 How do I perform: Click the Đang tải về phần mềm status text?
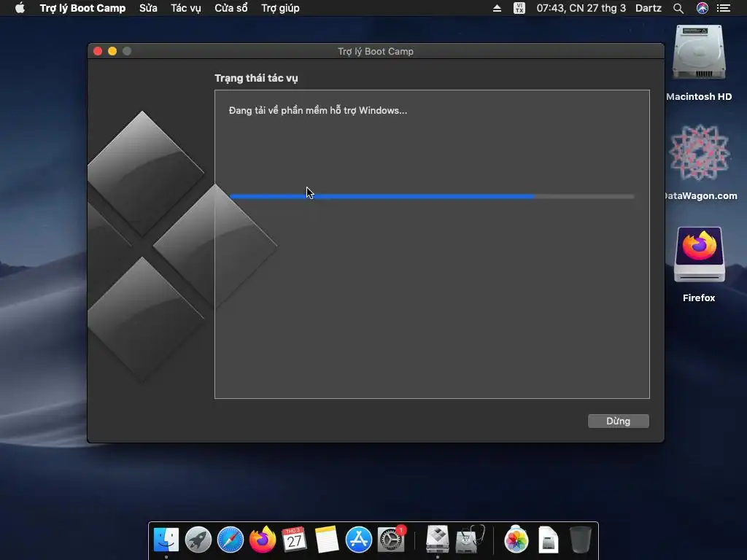318,111
